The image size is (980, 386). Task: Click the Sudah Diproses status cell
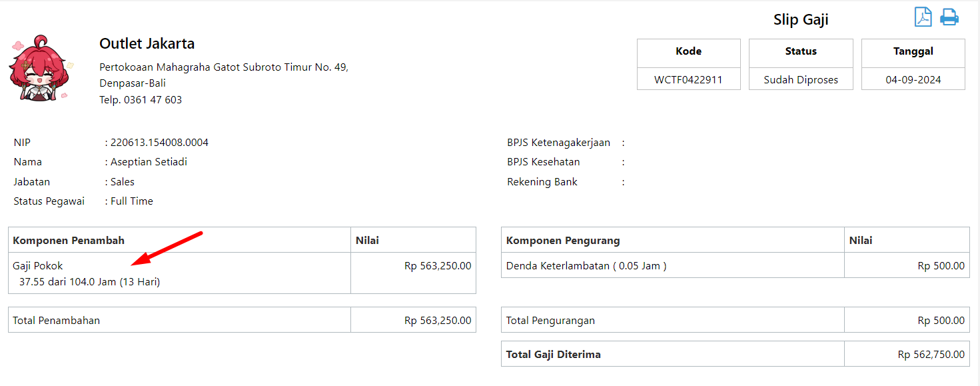(x=801, y=79)
